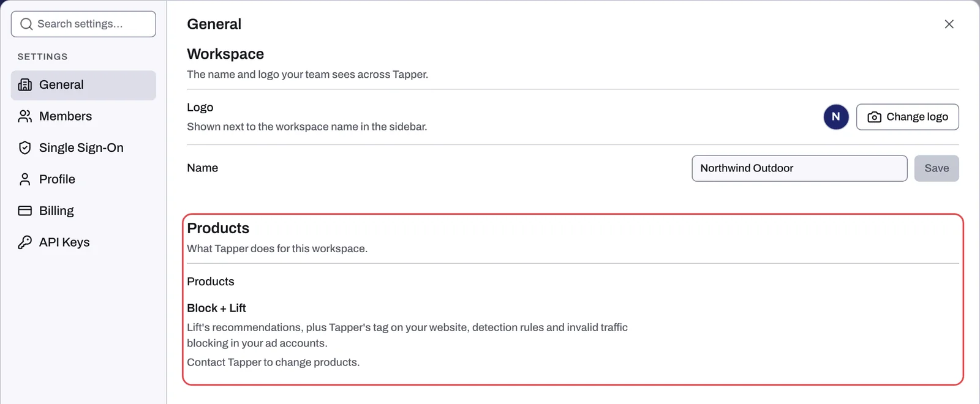The image size is (980, 404).
Task: Click the 'The name and logo your team sees' text
Action: coord(307,75)
